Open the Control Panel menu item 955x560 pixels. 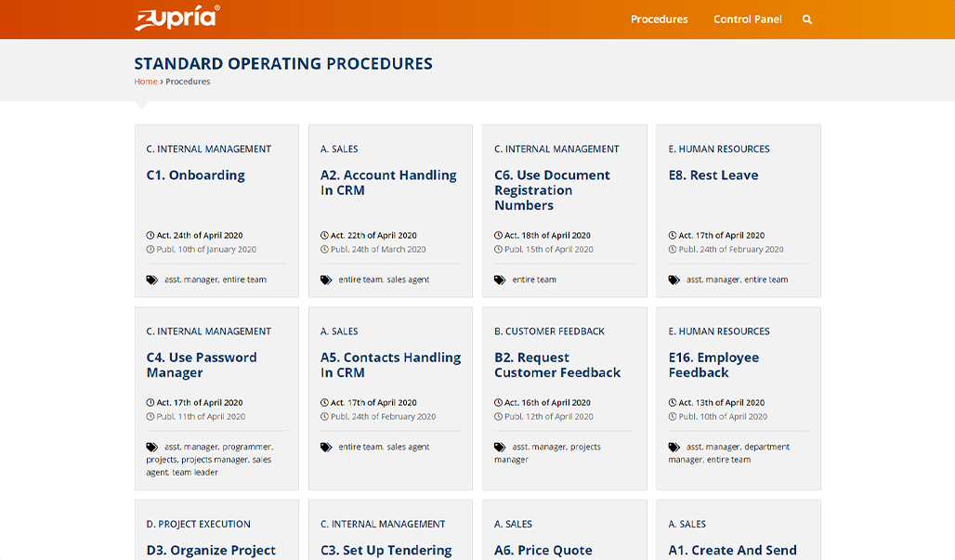tap(747, 20)
